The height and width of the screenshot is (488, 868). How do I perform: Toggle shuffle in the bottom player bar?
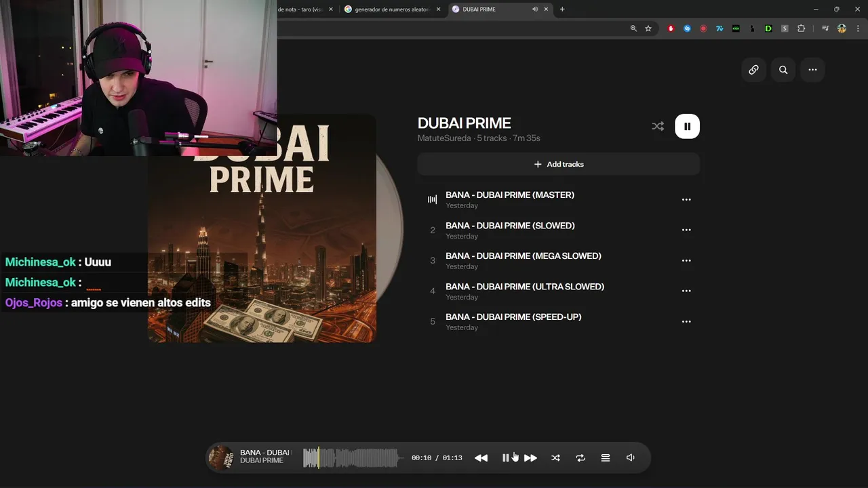tap(555, 458)
